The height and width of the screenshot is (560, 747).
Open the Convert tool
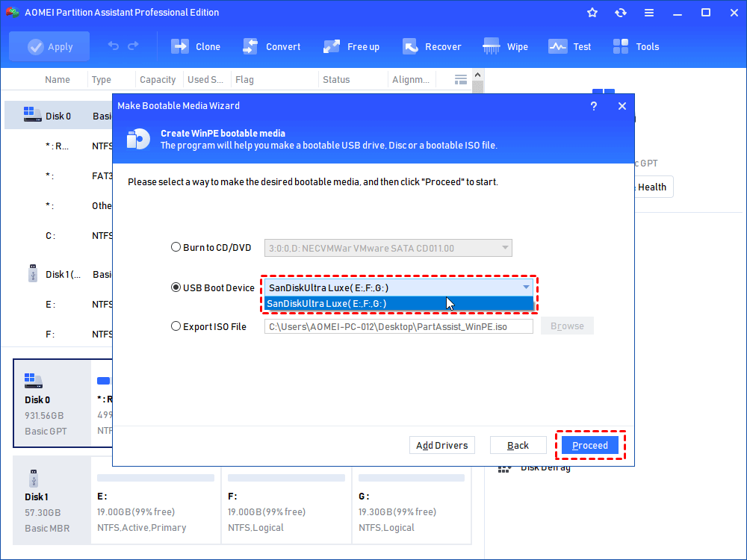tap(271, 46)
